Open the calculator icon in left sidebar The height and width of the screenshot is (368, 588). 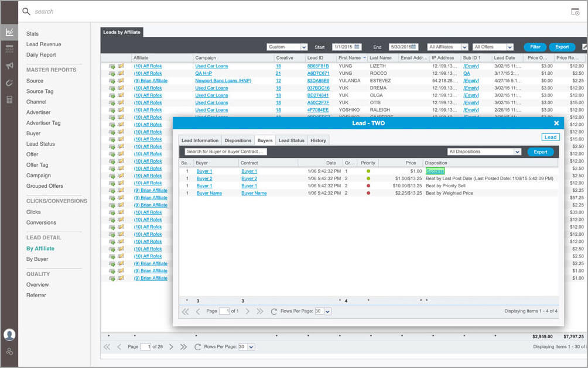coord(9,100)
